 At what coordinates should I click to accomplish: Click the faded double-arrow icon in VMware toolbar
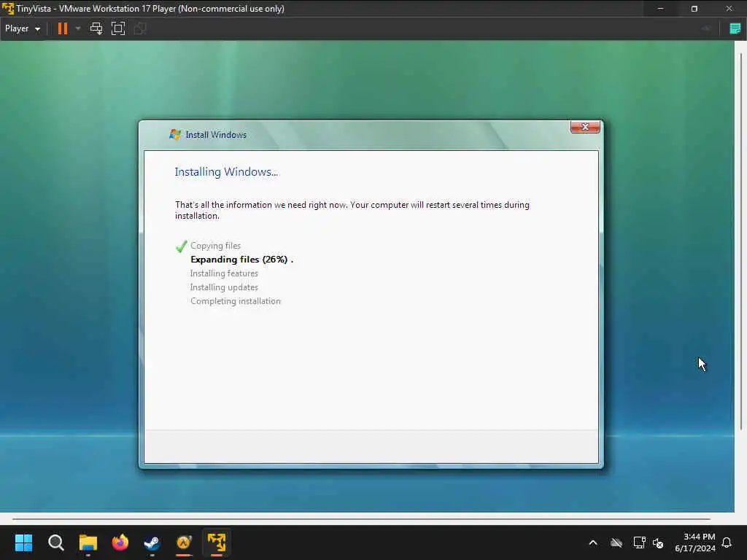706,28
